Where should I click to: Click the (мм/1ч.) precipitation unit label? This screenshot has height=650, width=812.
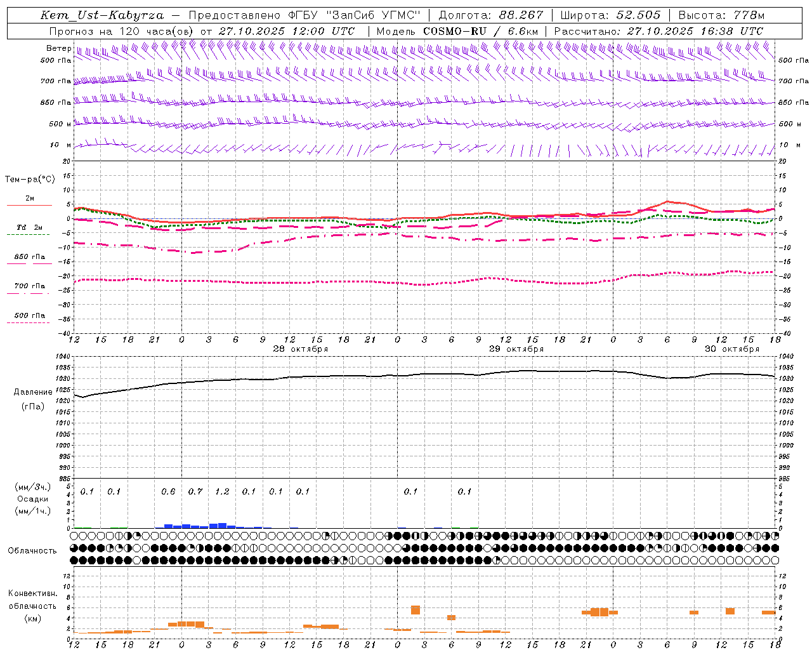[33, 511]
